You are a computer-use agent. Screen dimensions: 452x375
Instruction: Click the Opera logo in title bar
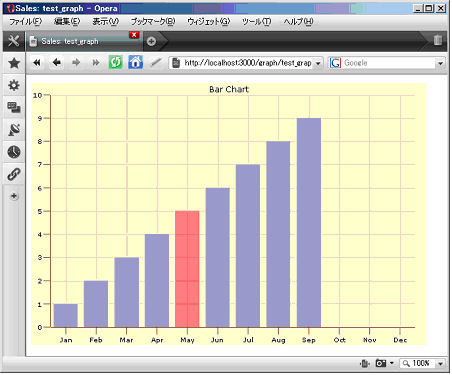click(x=10, y=9)
